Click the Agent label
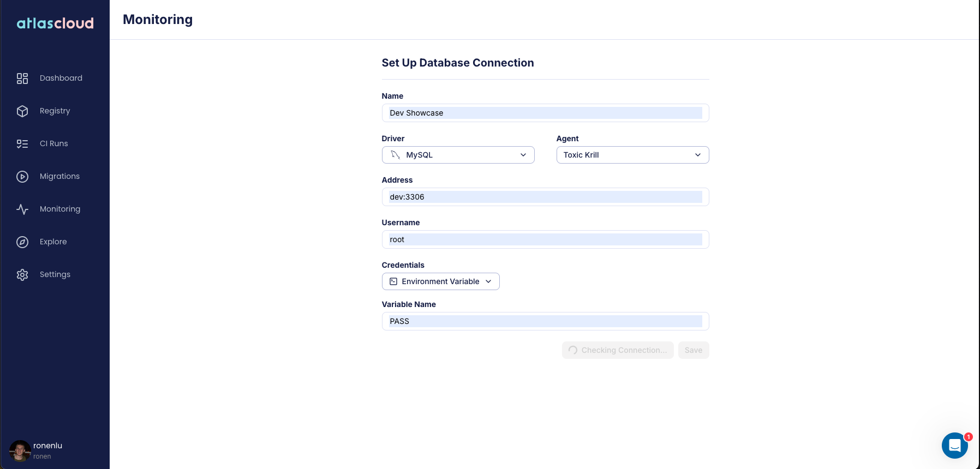 (x=567, y=139)
